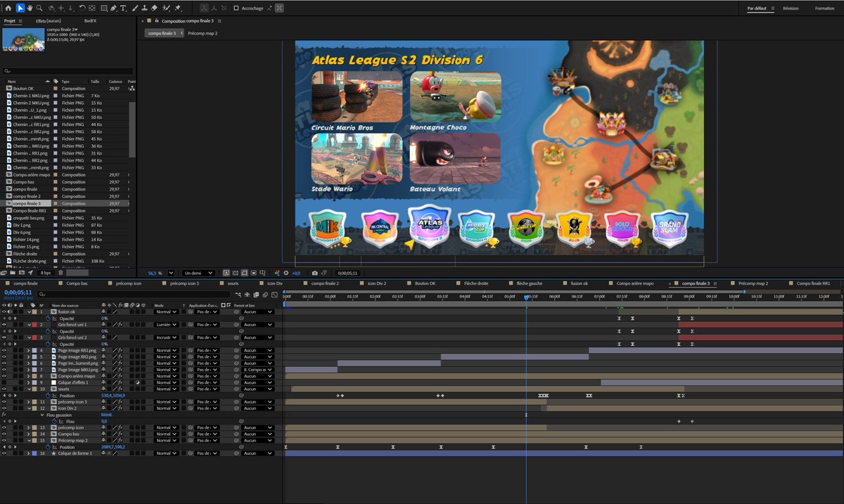Switch to the Effets panel tab

[49, 21]
